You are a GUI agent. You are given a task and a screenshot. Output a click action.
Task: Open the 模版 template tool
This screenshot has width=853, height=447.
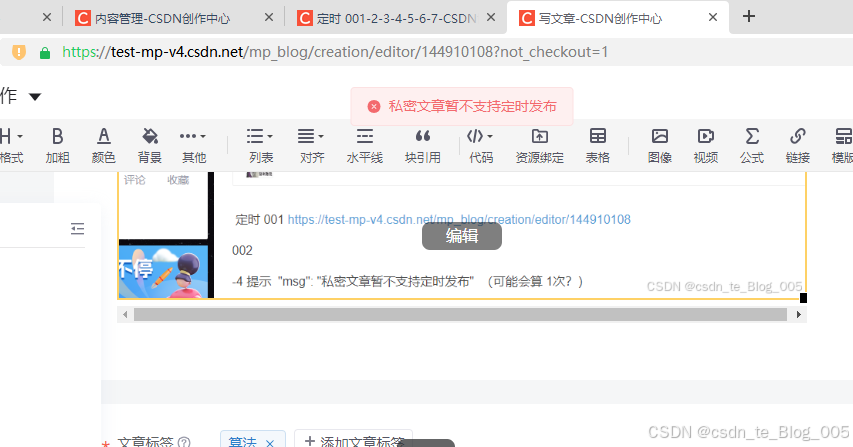[x=843, y=145]
